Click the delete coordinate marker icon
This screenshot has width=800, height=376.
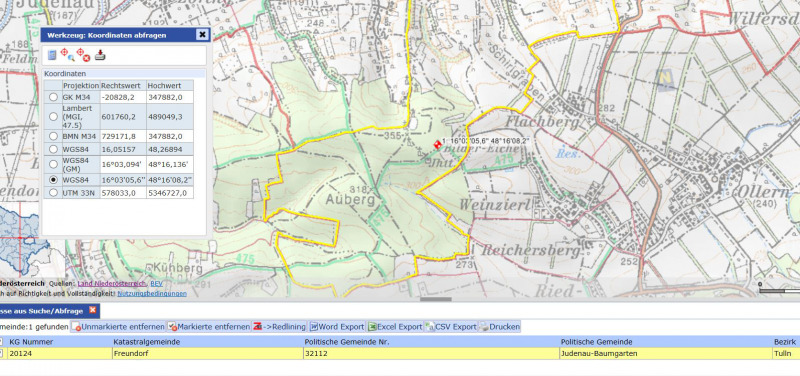83,55
